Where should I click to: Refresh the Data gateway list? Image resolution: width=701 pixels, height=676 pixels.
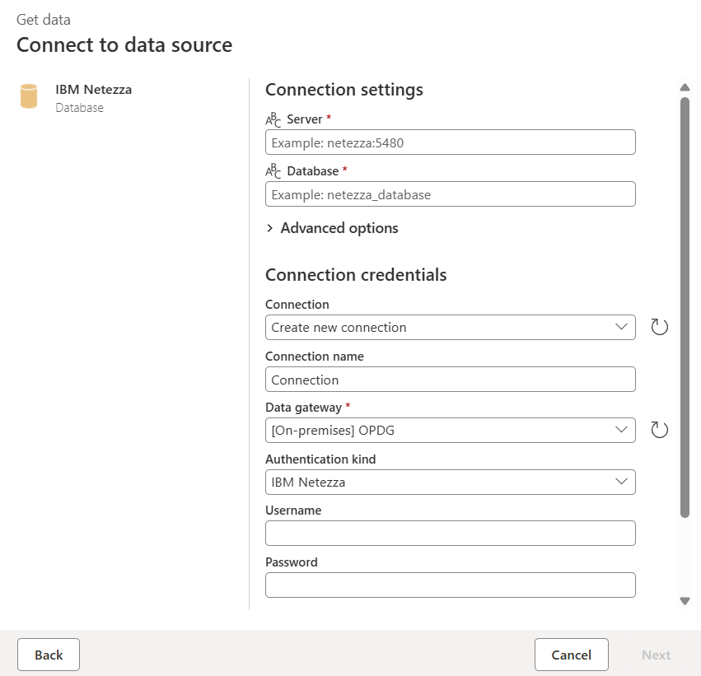659,430
